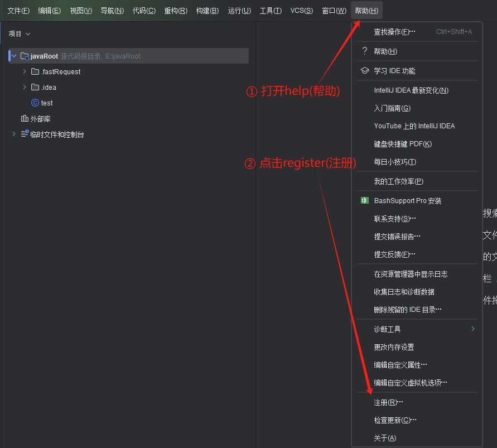Open the 诊断工具 submenu arrow
Screen dimensions: 497x448
[473, 329]
